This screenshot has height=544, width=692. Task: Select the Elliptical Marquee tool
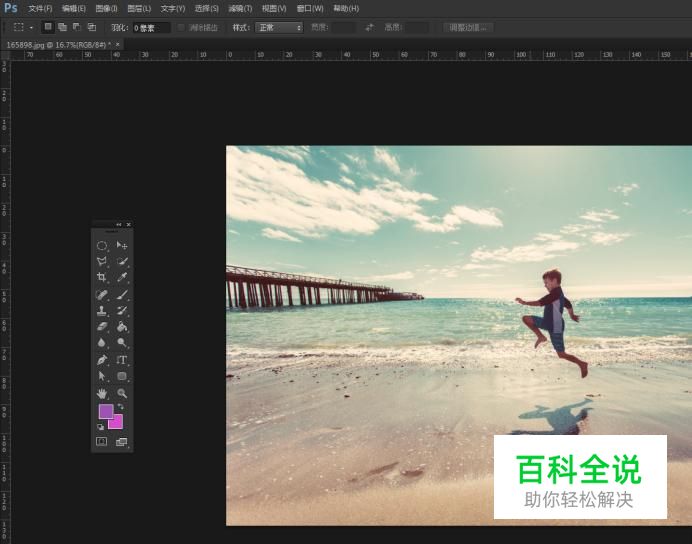click(102, 245)
